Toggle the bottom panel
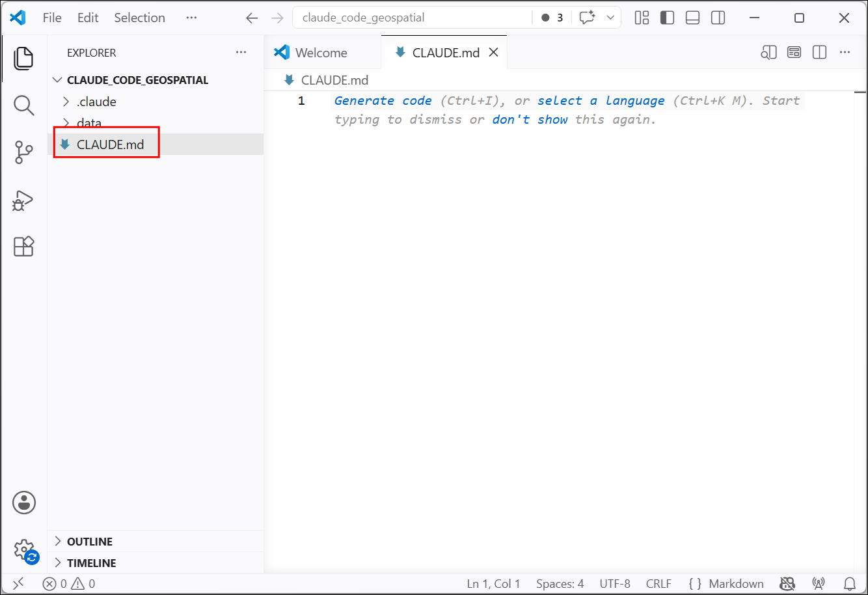Image resolution: width=868 pixels, height=595 pixels. [x=693, y=18]
